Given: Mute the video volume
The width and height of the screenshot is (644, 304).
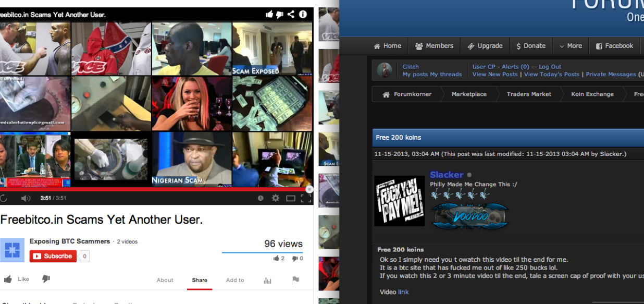Looking at the screenshot, I should coord(26,198).
